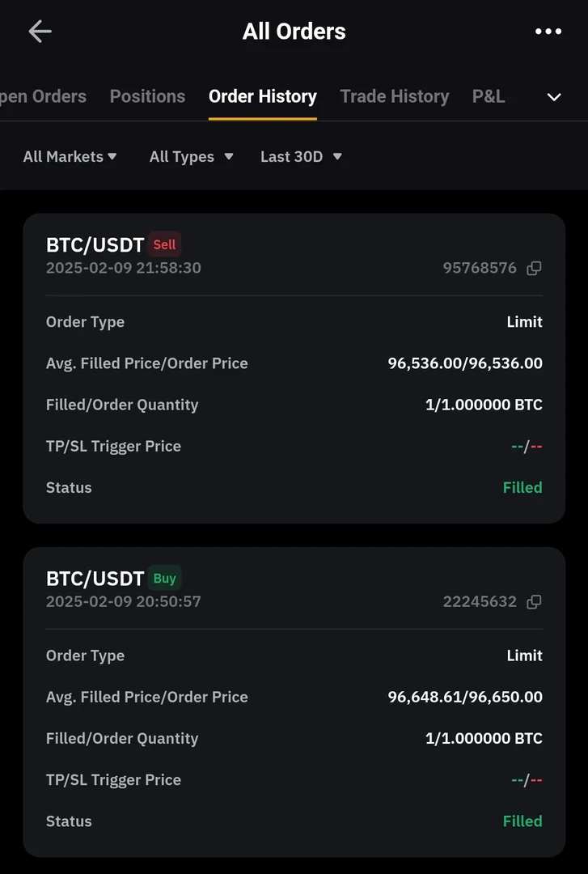This screenshot has width=588, height=874.
Task: Tap the Filled status of the Buy order
Action: click(x=522, y=821)
